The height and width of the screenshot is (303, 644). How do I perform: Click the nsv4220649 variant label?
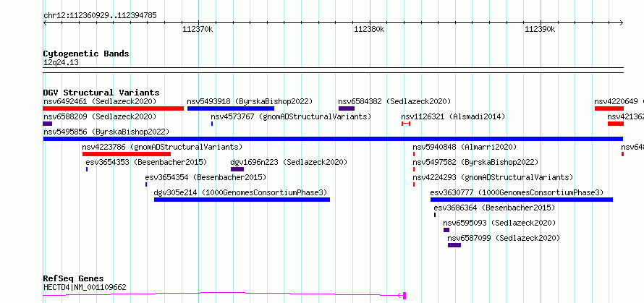(616, 101)
